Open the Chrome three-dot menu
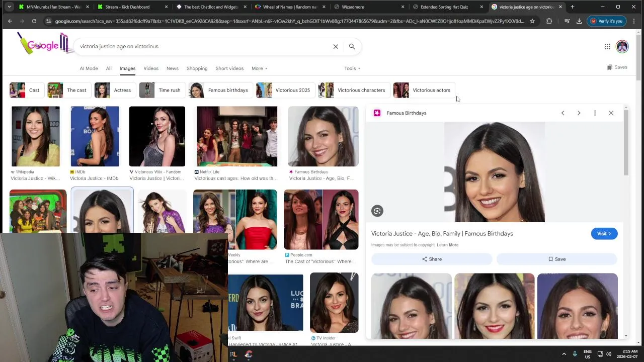Viewport: 644px width, 362px height. [634, 21]
